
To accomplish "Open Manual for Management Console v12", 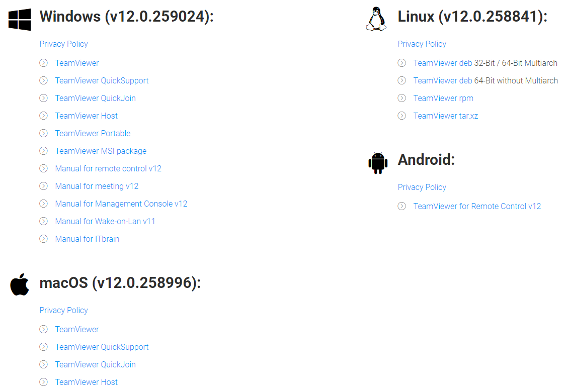I will 121,204.
